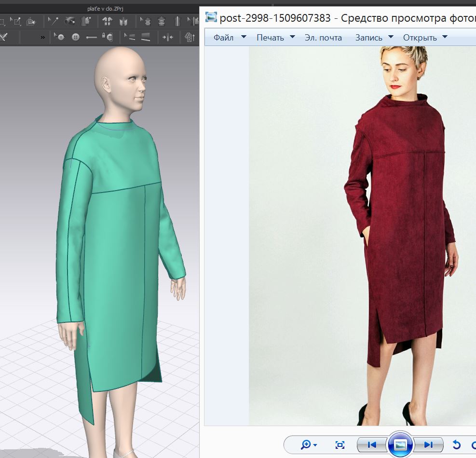Click the buttonhole line tool icon
The height and width of the screenshot is (458, 476).
[x=91, y=37]
